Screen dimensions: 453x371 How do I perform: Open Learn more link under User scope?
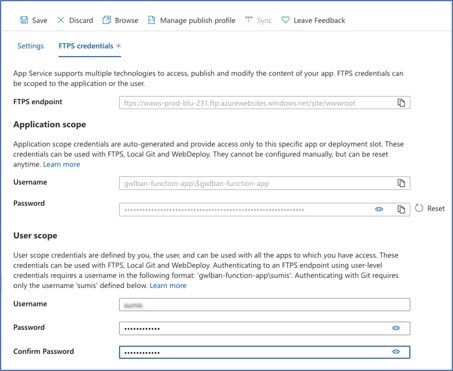pyautogui.click(x=168, y=285)
